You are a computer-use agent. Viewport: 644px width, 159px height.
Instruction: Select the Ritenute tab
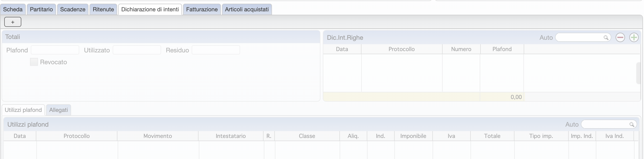point(103,9)
